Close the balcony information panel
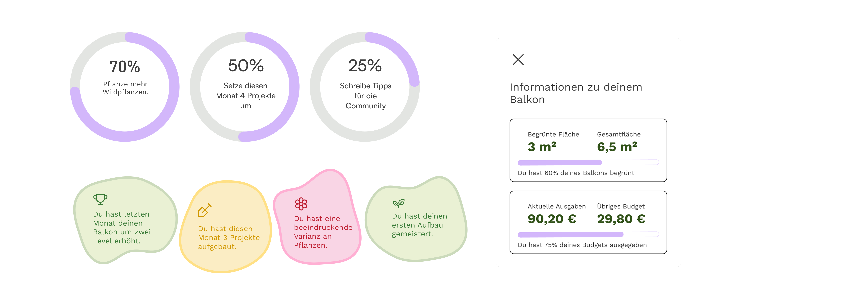This screenshot has width=868, height=305. (x=518, y=60)
